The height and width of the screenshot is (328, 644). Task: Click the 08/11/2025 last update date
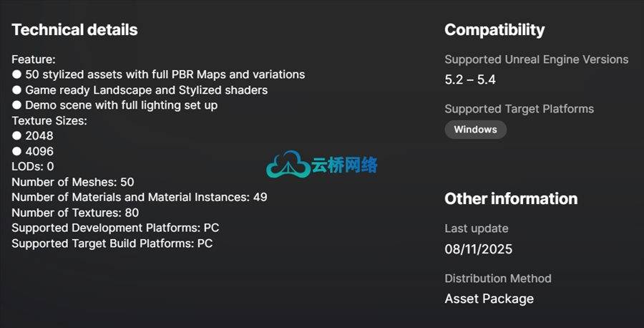pos(479,249)
